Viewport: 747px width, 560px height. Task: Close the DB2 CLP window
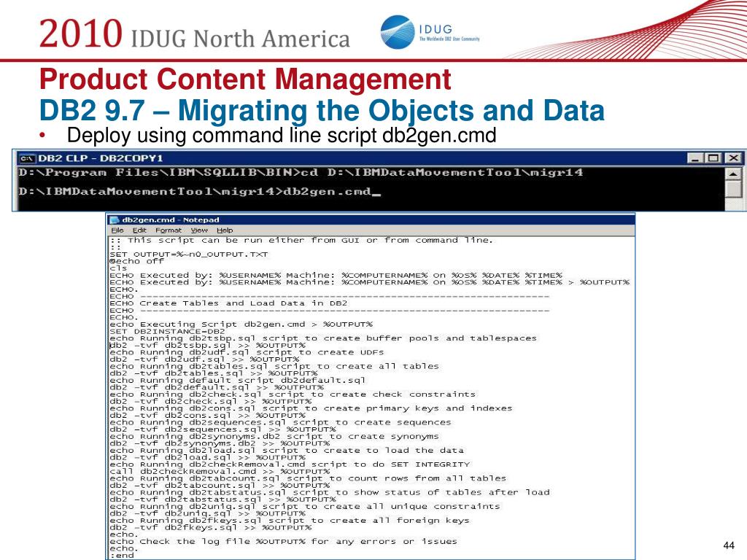(x=732, y=158)
